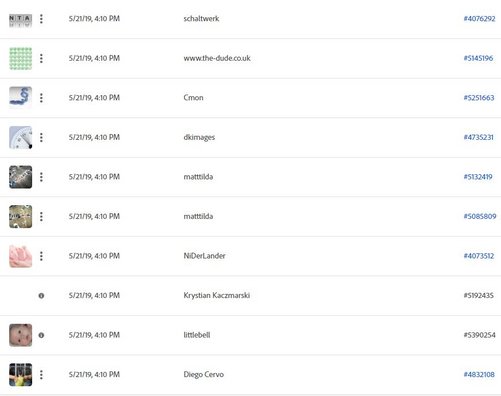This screenshot has height=396, width=501.
Task: Open three-dot menu for NiDerLander row
Action: (41, 256)
